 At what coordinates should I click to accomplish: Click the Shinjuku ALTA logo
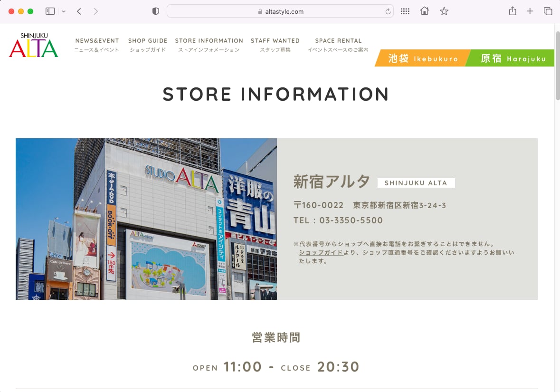[x=34, y=45]
